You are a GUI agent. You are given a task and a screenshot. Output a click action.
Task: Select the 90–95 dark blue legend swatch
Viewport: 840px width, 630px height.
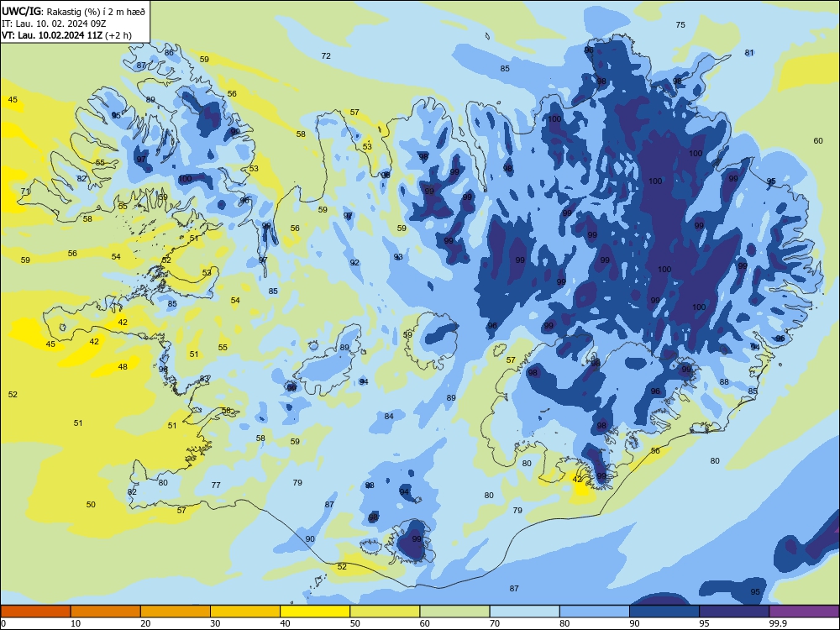[664, 612]
